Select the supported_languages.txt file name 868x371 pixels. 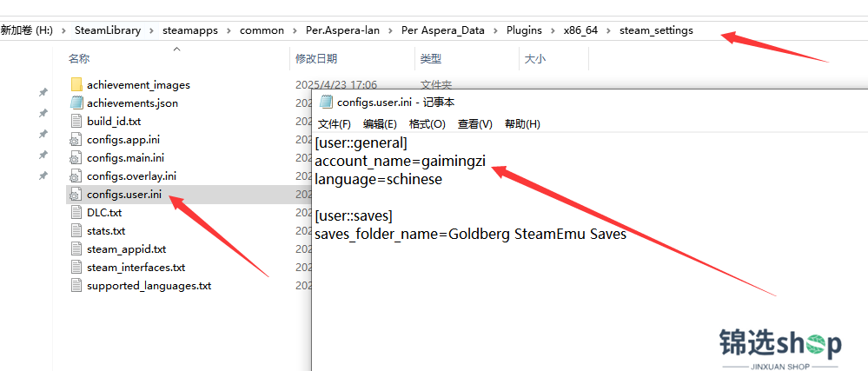(x=149, y=286)
